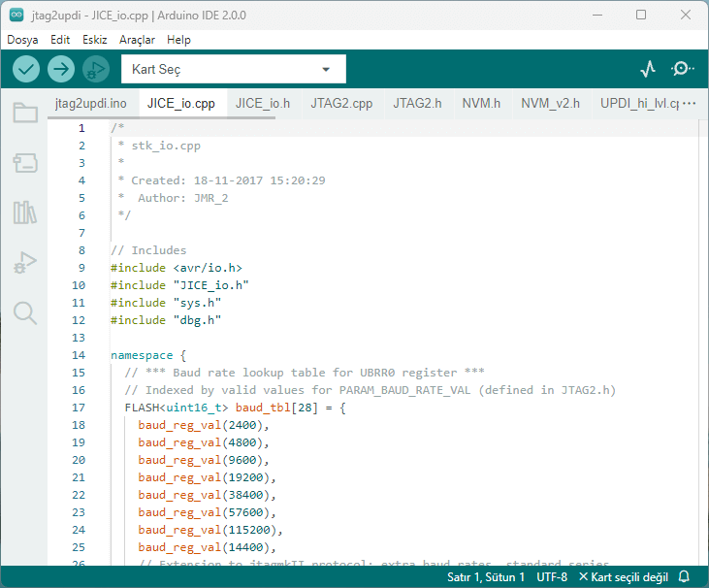Screen dimensions: 709x588
Task: Open the Search sidebar panel
Action: 25,313
